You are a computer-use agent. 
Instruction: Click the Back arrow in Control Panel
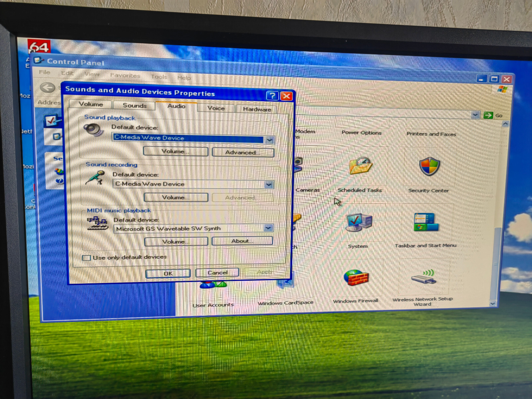pos(48,88)
